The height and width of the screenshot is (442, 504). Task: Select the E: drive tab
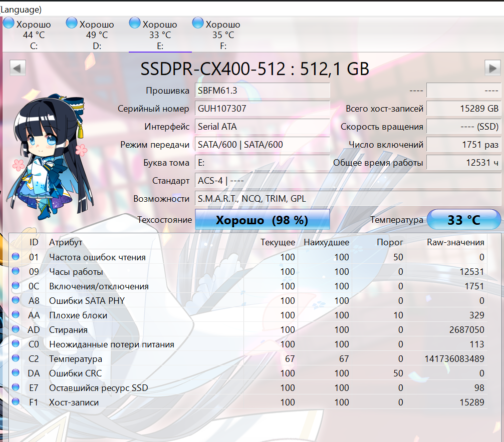click(x=160, y=35)
